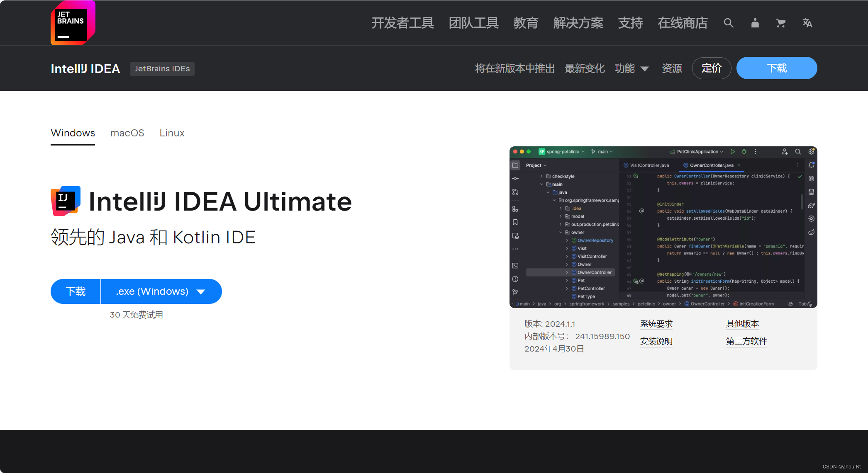The image size is (868, 473).
Task: Click the 30 天免费试用 text
Action: (136, 315)
